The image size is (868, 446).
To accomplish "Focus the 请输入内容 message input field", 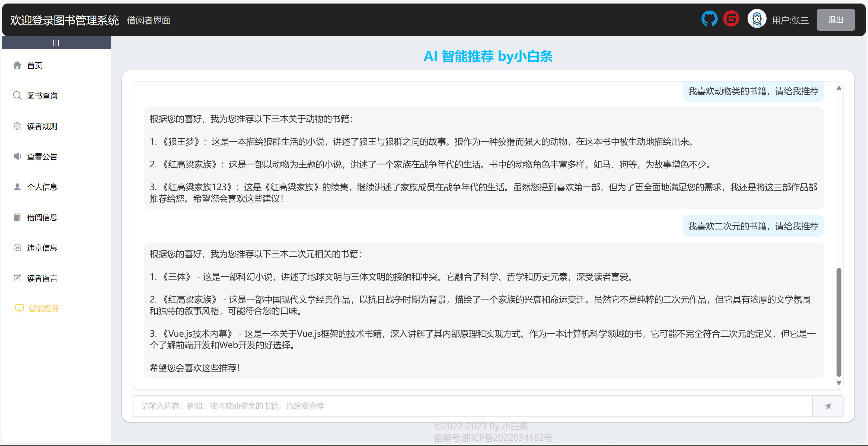I will point(472,406).
